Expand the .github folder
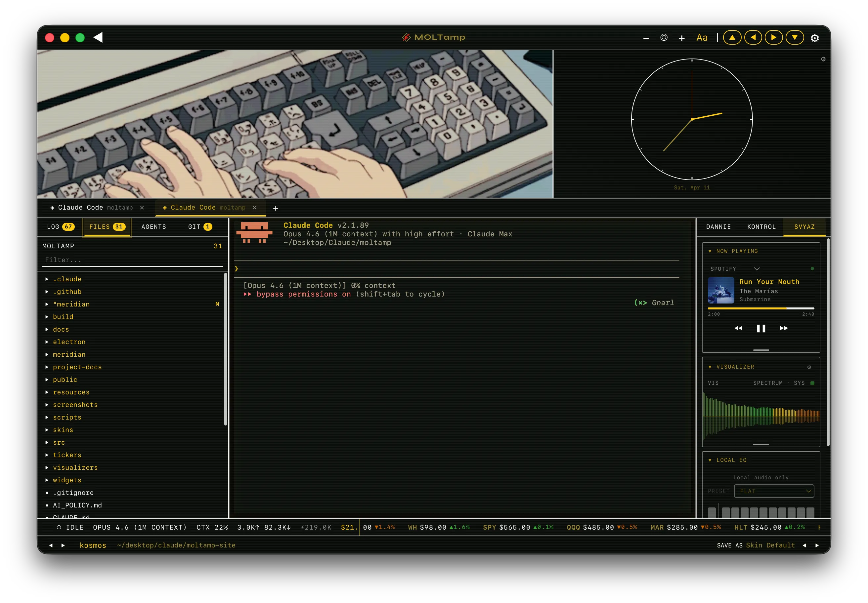 point(132,292)
